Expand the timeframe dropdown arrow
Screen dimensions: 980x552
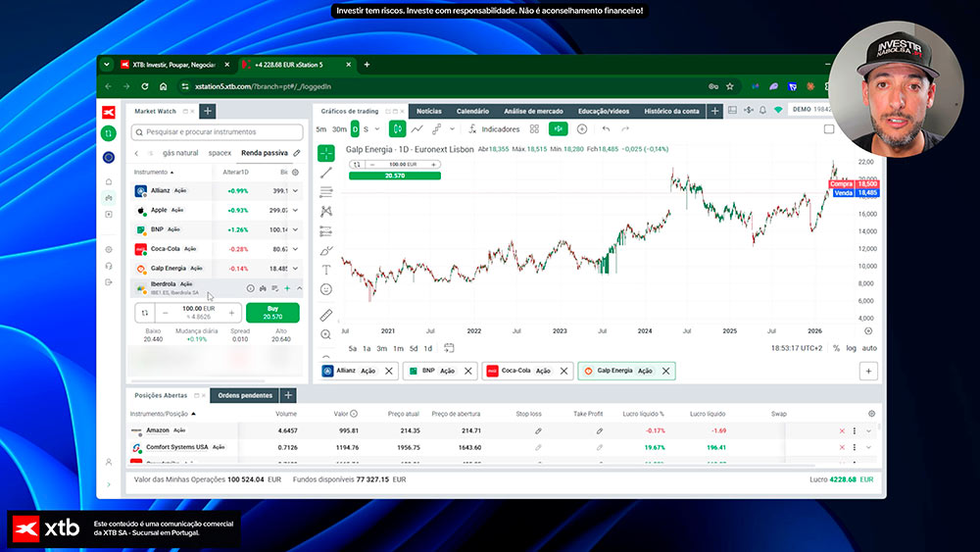(377, 128)
